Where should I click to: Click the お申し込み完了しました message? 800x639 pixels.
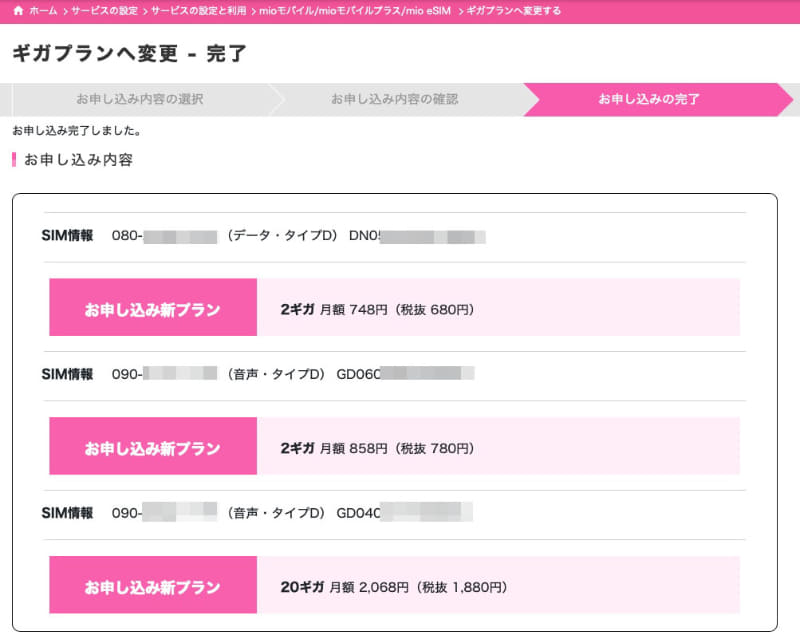[77, 131]
